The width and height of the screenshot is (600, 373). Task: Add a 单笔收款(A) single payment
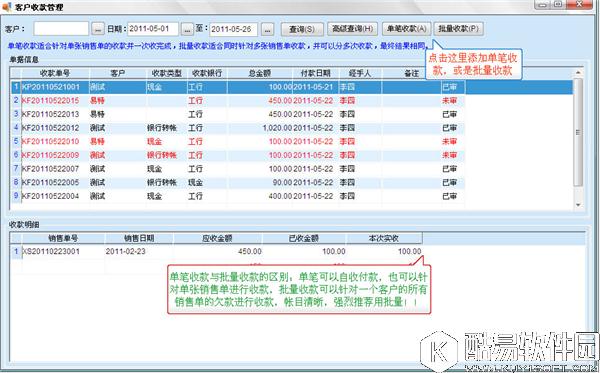pos(406,29)
